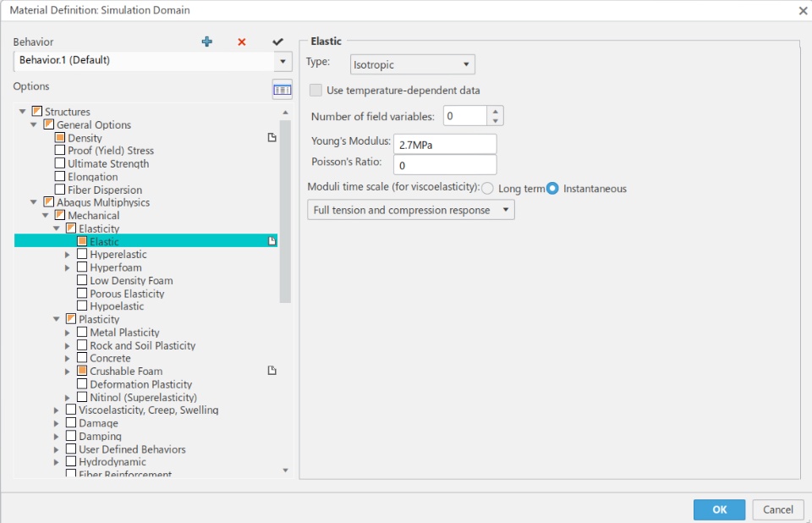Increase the number of field variables
This screenshot has height=523, width=812.
(x=496, y=111)
